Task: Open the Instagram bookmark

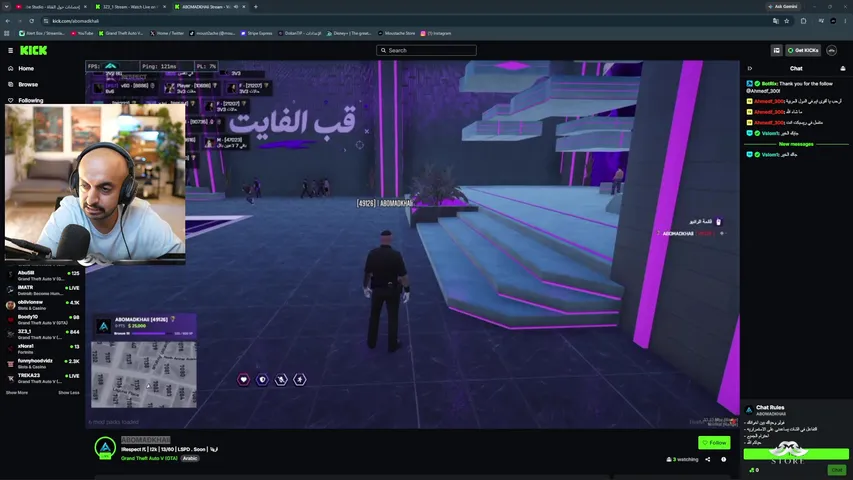Action: 436,33
